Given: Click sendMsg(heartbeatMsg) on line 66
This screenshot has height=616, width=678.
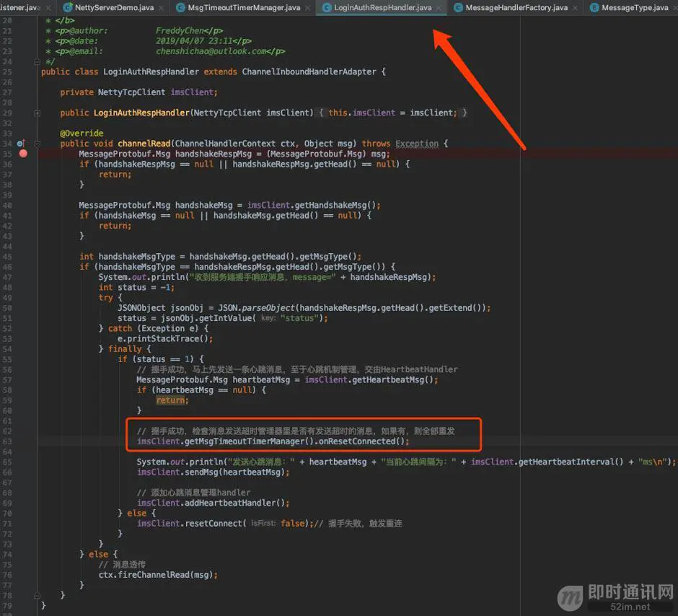Looking at the screenshot, I should click(x=235, y=472).
